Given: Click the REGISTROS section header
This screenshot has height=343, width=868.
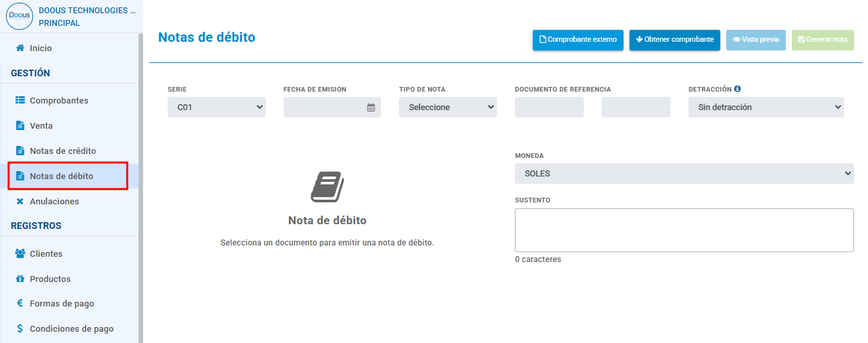Looking at the screenshot, I should [x=36, y=226].
